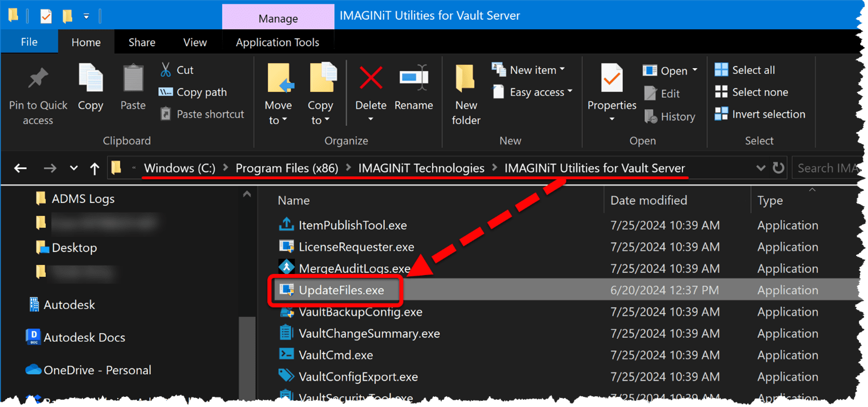Click the Copy icon in Clipboard group
The height and width of the screenshot is (407, 868).
[90, 78]
